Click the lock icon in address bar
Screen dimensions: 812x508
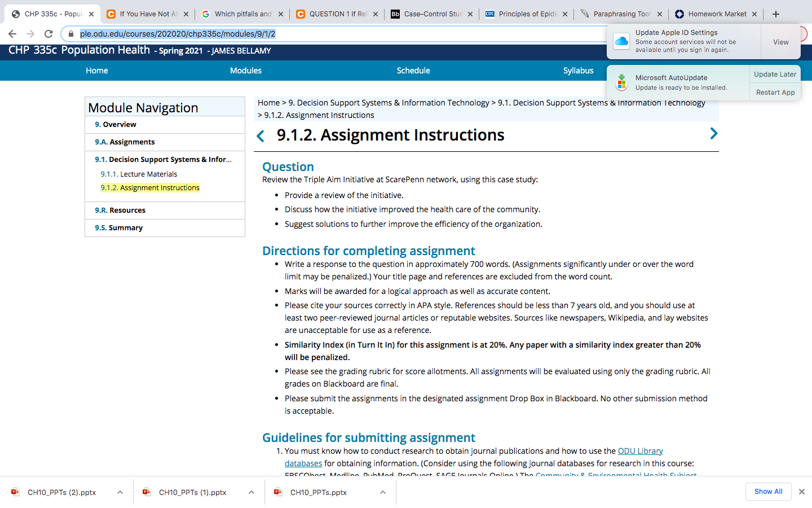coord(71,34)
